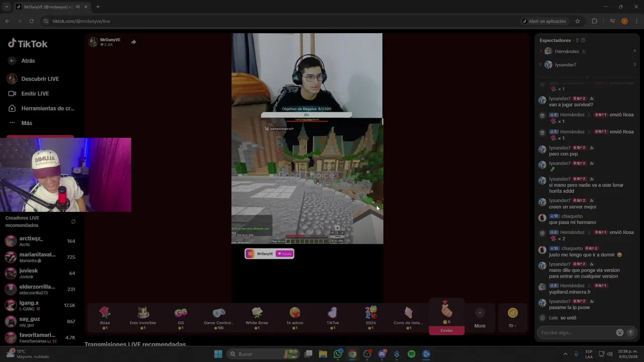Open Discord from the taskbar

point(382,354)
